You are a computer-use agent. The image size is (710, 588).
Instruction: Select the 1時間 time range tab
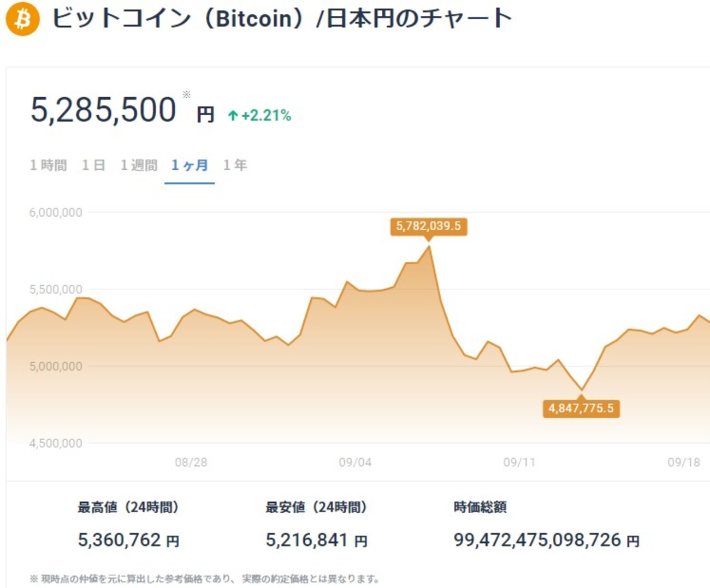click(x=48, y=164)
